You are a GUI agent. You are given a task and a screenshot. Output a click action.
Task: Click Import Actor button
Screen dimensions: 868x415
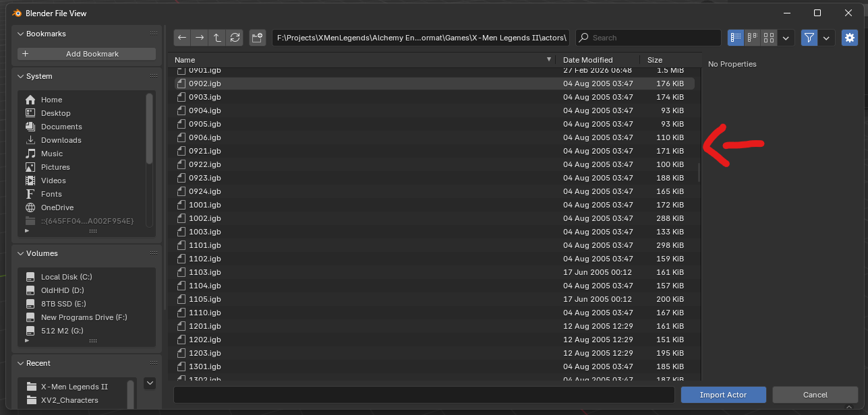click(724, 395)
